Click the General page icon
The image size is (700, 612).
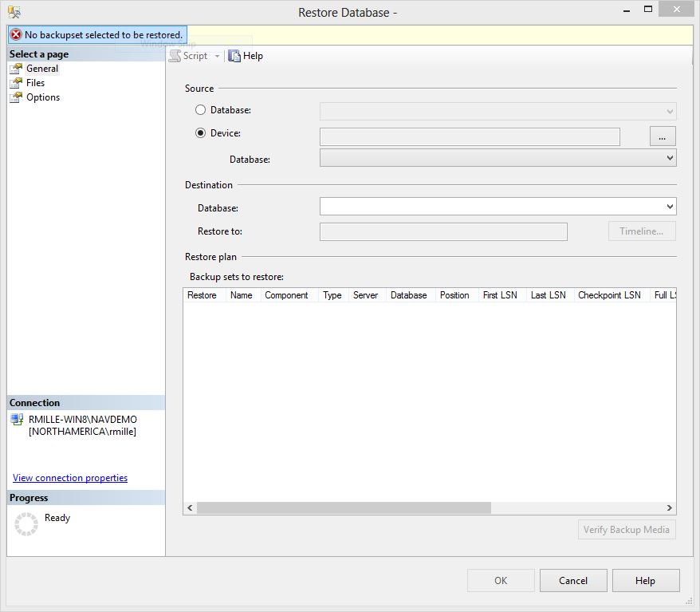[16, 69]
